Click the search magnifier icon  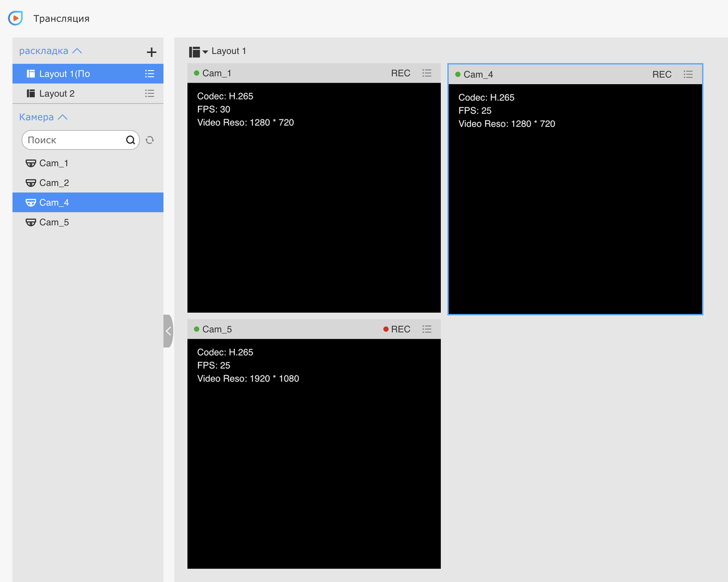coord(130,140)
